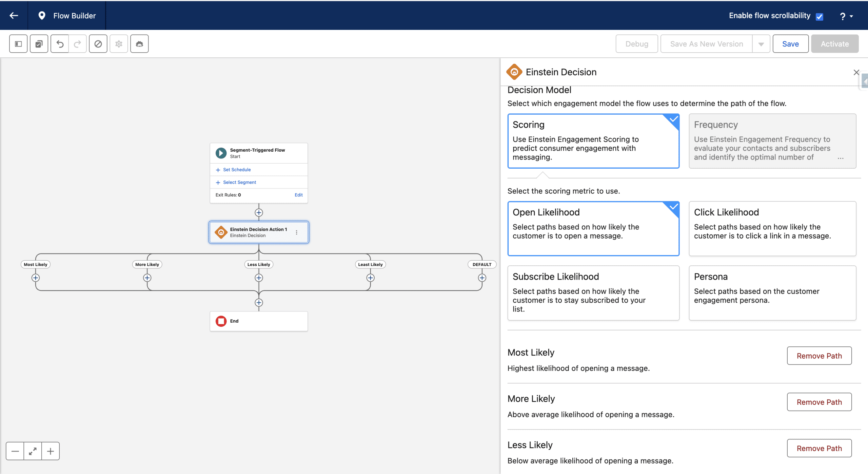
Task: Remove the More Likely path
Action: (819, 402)
